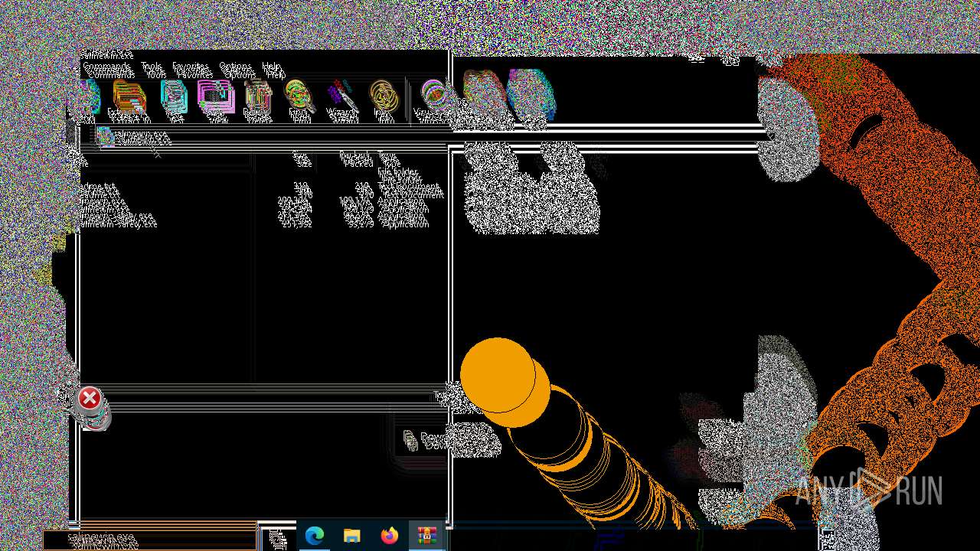This screenshot has width=980, height=551.
Task: Open the Options menu
Action: [x=236, y=70]
